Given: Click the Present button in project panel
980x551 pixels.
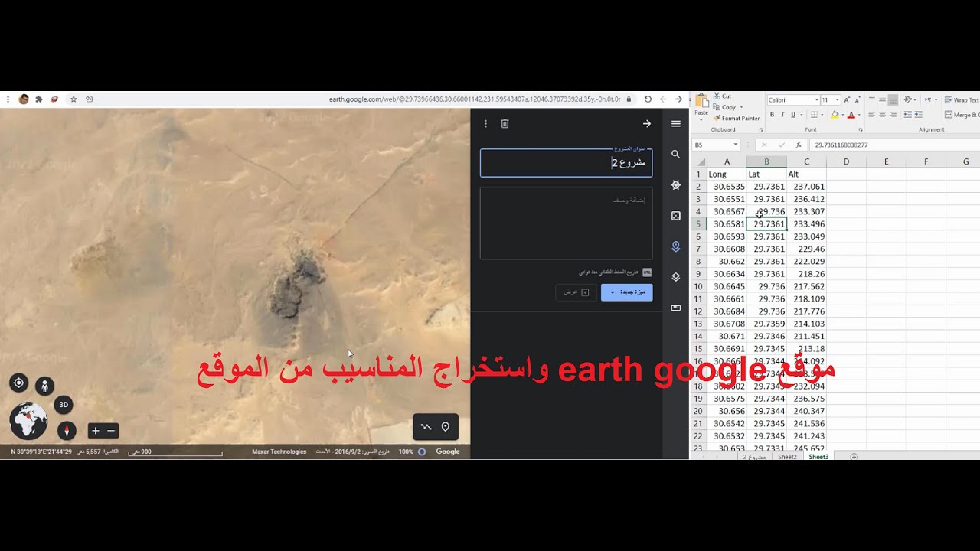Looking at the screenshot, I should pyautogui.click(x=576, y=292).
